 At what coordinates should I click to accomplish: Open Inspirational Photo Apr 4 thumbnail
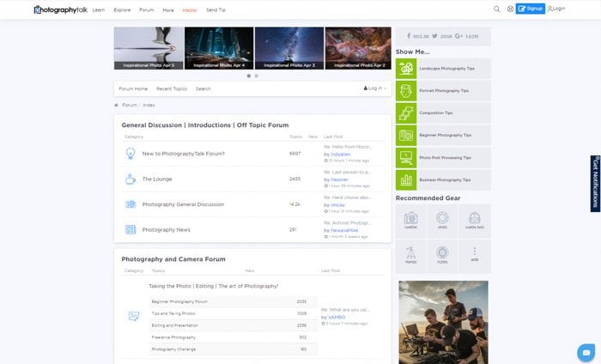point(219,48)
